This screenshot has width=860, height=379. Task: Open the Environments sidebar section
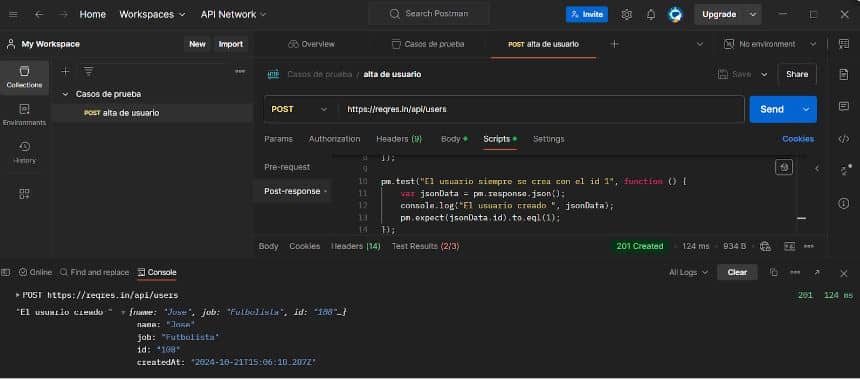(24, 115)
